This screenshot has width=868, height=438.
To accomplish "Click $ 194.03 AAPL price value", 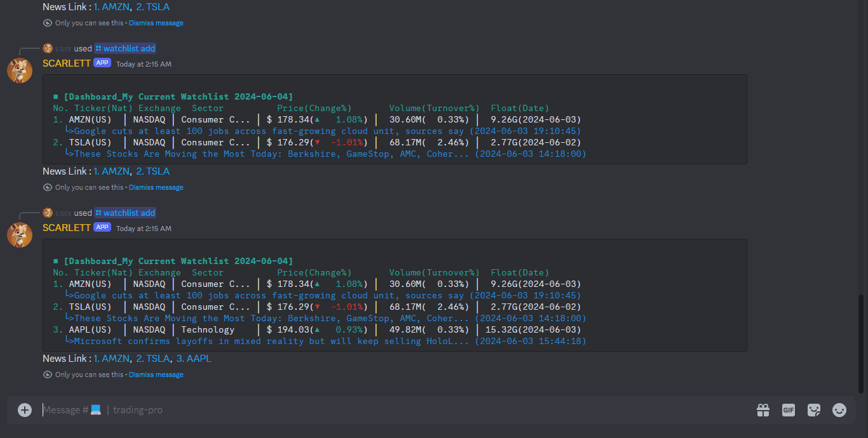I will click(x=288, y=329).
